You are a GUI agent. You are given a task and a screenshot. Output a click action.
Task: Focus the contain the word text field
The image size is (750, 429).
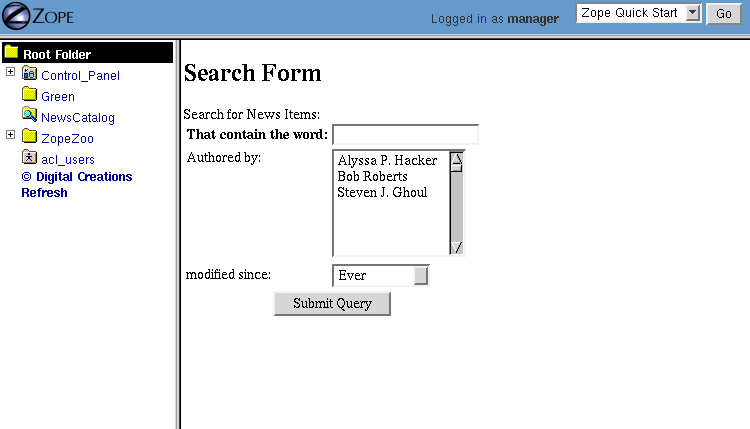click(x=405, y=134)
